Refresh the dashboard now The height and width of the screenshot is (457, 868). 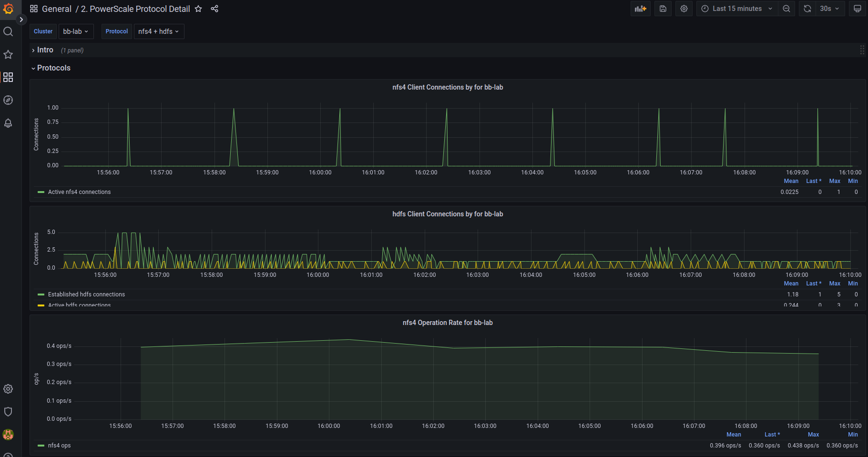click(807, 9)
